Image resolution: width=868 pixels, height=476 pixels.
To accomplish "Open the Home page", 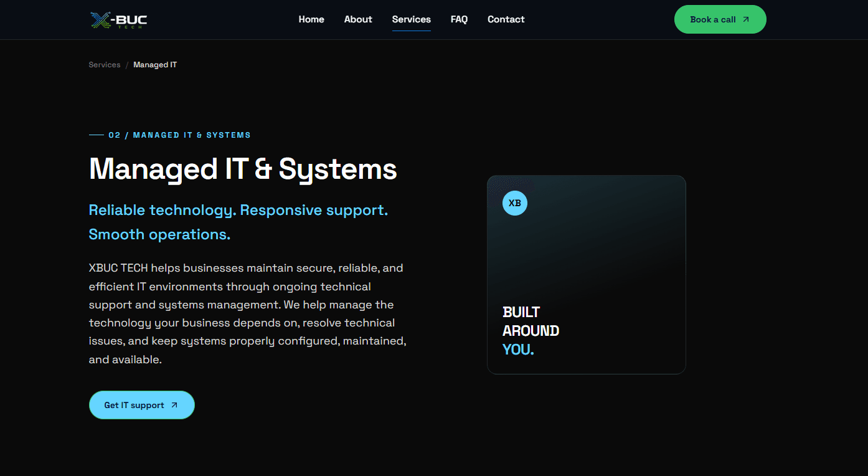I will 311,19.
